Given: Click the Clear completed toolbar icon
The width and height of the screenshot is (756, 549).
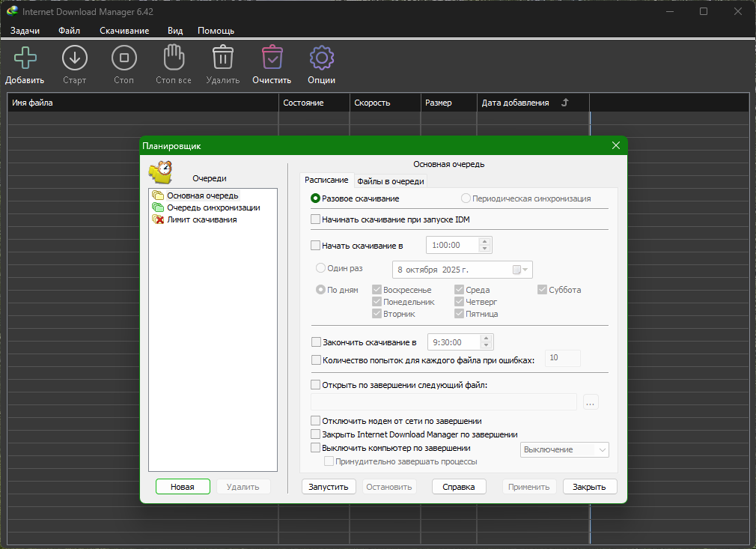Looking at the screenshot, I should click(272, 58).
